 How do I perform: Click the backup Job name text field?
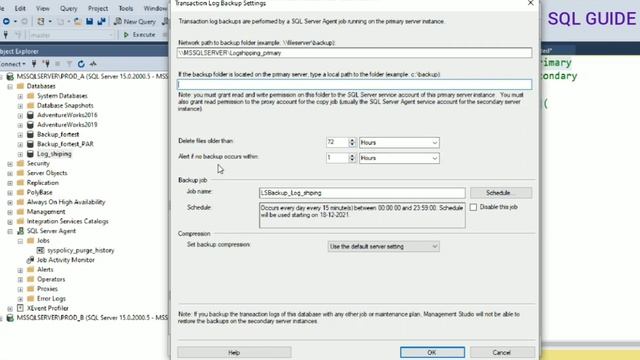coord(362,193)
